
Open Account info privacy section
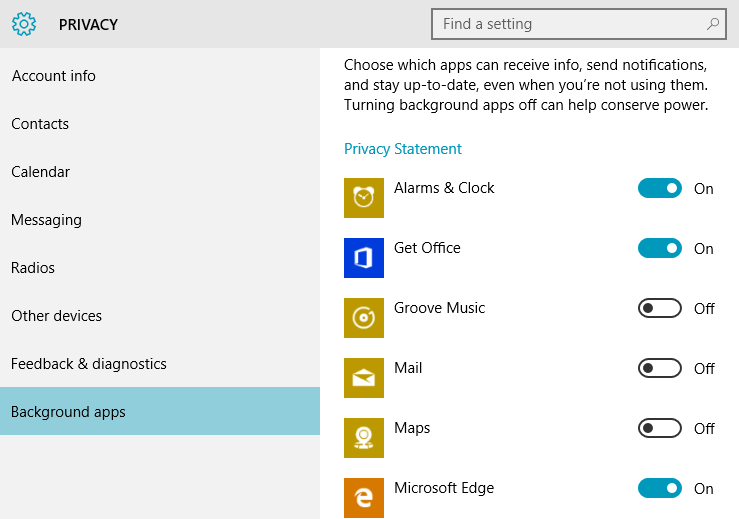(x=160, y=75)
